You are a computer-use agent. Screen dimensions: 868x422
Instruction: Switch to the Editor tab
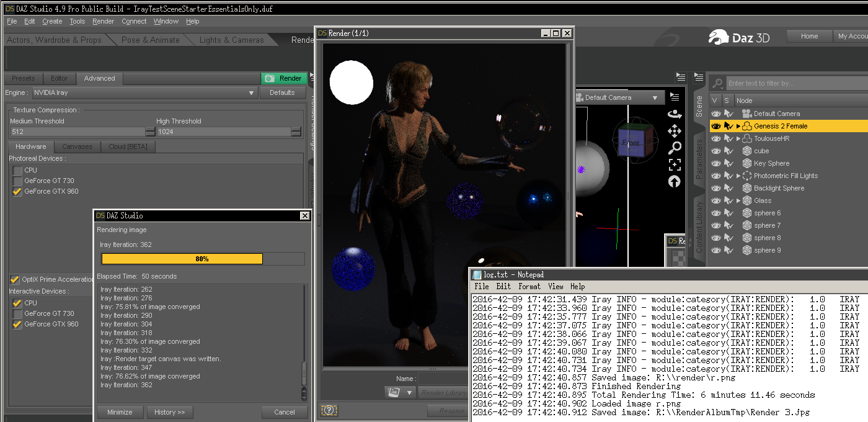(x=60, y=78)
